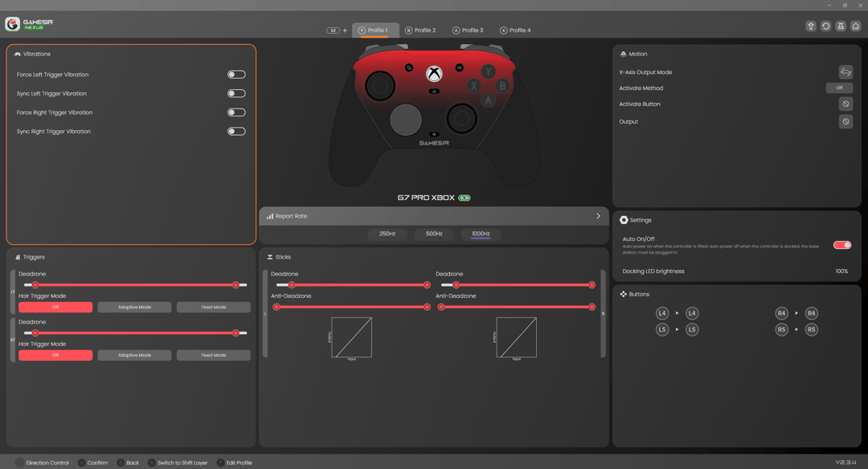Viewport: 868px width, 469px height.
Task: Click the Xbox button on controller image
Action: (x=434, y=73)
